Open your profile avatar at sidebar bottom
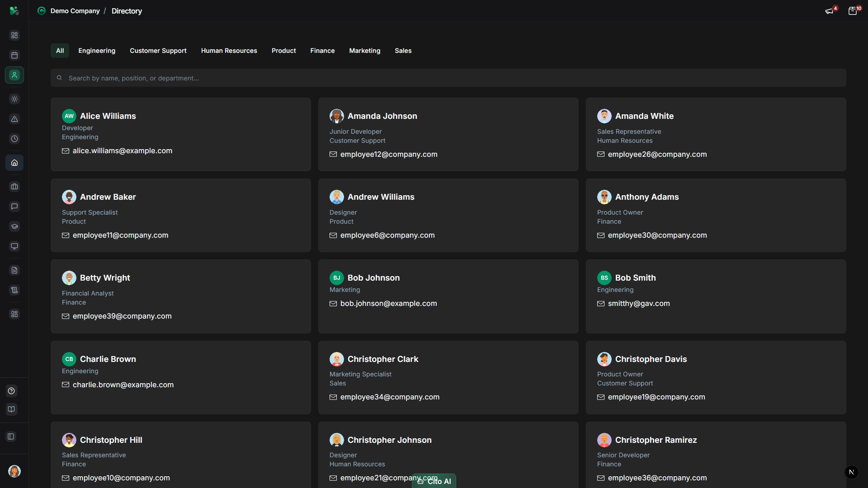Viewport: 868px width, 488px height. pyautogui.click(x=14, y=471)
